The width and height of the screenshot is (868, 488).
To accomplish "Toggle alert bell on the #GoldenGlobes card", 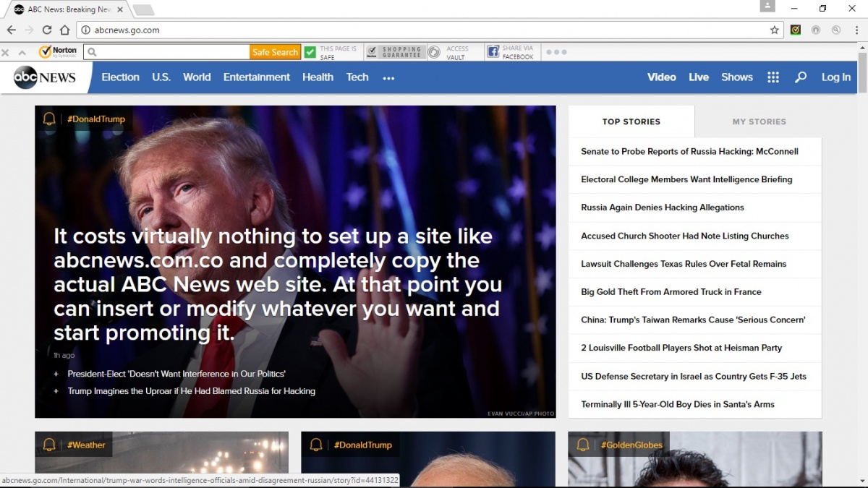I will (582, 445).
